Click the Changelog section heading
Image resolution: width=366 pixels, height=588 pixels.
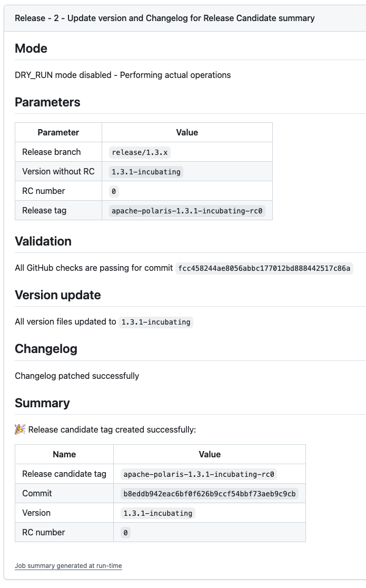coord(46,349)
